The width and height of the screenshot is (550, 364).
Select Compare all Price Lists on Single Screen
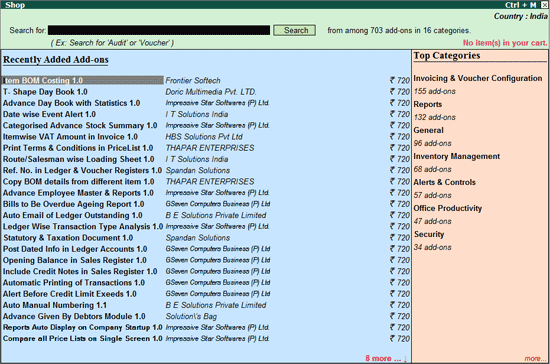[x=83, y=338]
